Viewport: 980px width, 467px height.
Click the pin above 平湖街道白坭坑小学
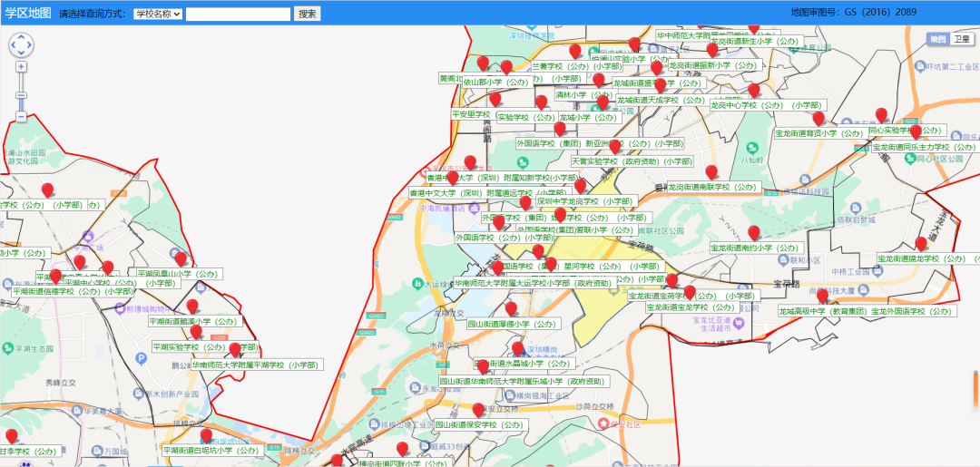tap(206, 436)
